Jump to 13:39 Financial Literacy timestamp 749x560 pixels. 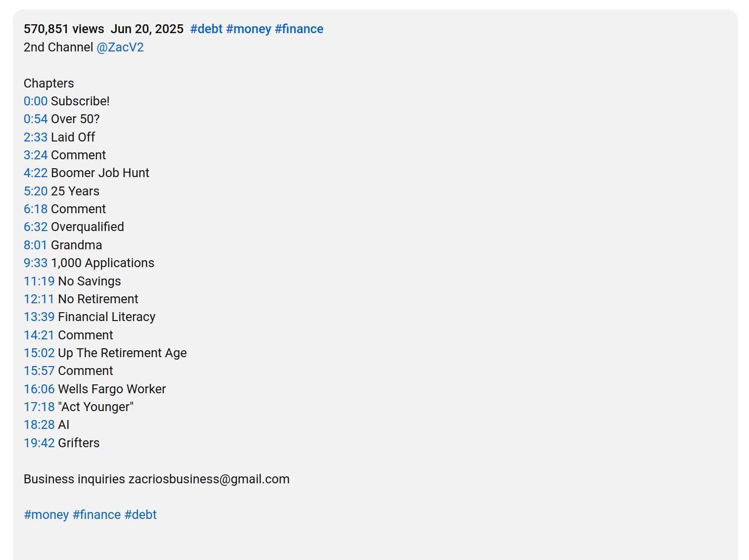pos(39,317)
